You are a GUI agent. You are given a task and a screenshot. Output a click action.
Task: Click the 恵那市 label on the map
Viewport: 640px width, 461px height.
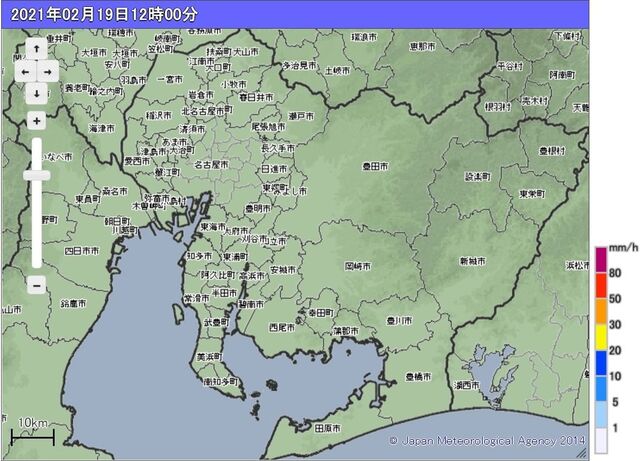click(x=422, y=47)
